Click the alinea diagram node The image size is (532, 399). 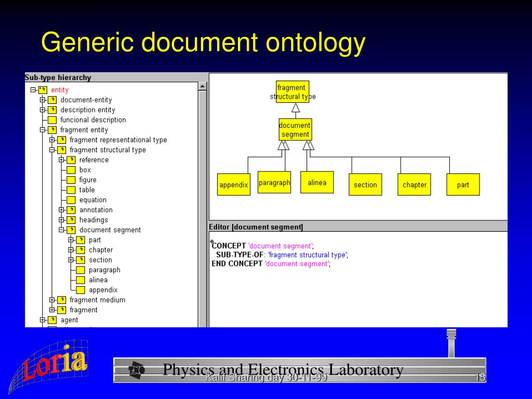[x=317, y=182]
